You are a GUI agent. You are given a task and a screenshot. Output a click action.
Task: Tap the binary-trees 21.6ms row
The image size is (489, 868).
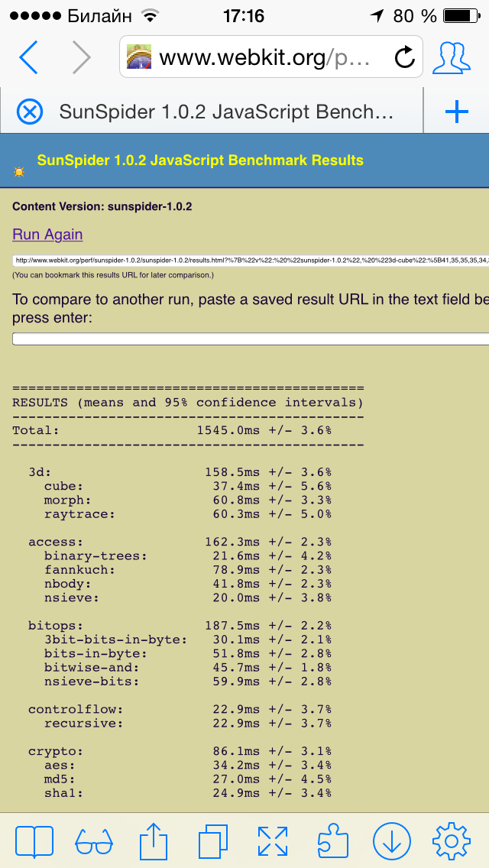point(188,555)
